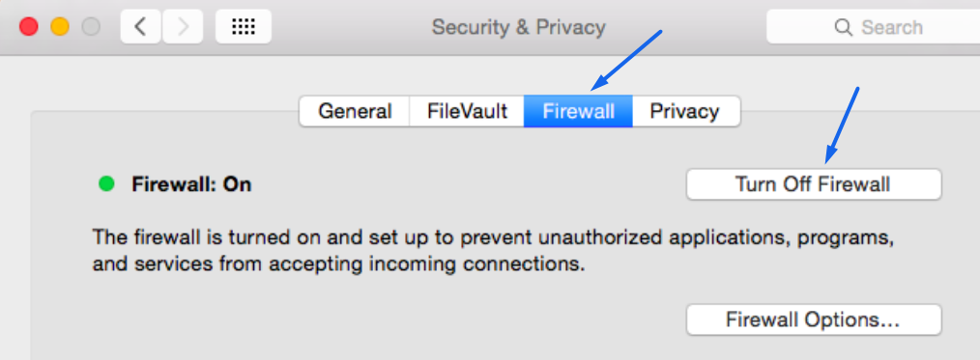
Task: Focus the Search input field
Action: pyautogui.click(x=873, y=27)
